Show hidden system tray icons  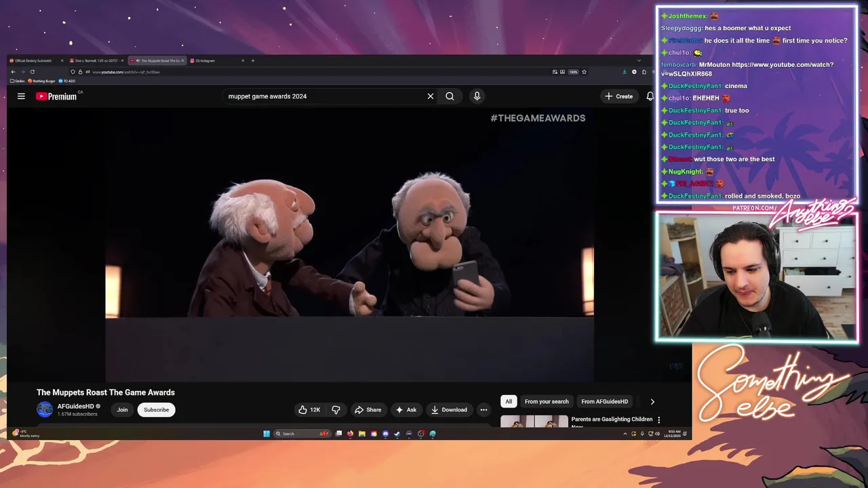coord(625,434)
